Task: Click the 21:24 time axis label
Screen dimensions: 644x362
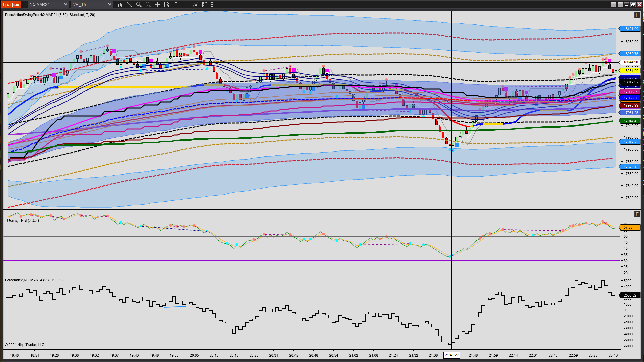Action: click(393, 356)
